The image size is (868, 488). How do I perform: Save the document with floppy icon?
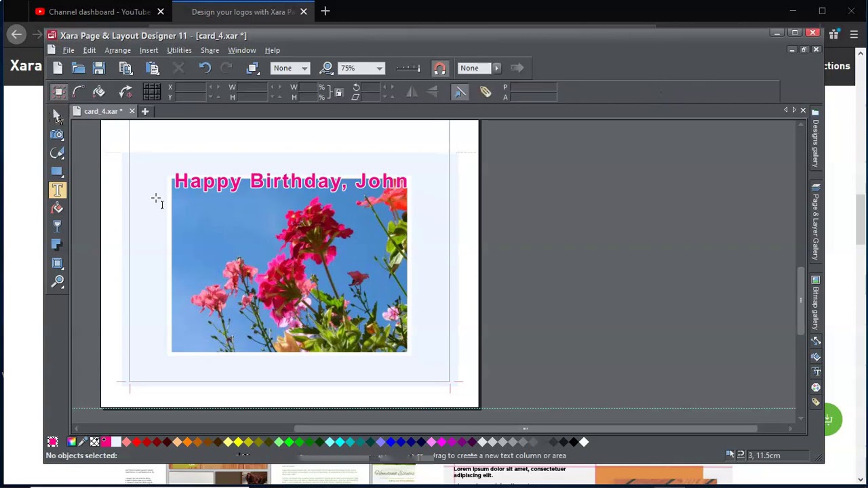pos(99,68)
